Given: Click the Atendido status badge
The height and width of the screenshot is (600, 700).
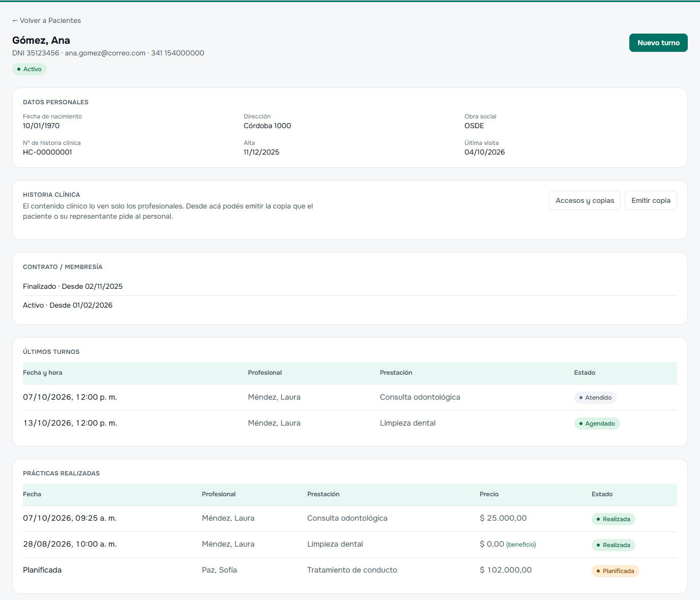Looking at the screenshot, I should tap(595, 398).
